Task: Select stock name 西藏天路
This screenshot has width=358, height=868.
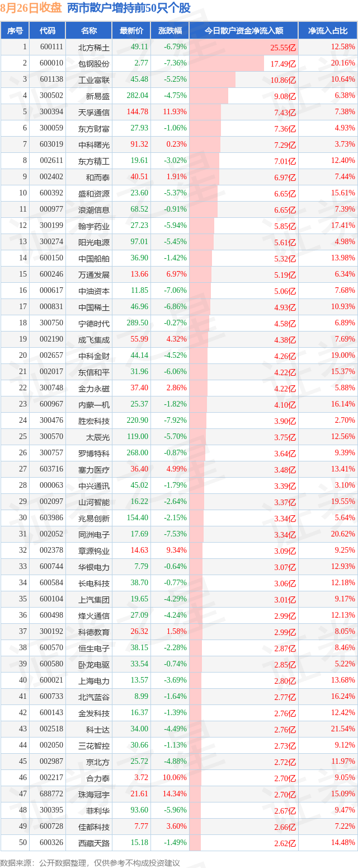Action: [94, 843]
